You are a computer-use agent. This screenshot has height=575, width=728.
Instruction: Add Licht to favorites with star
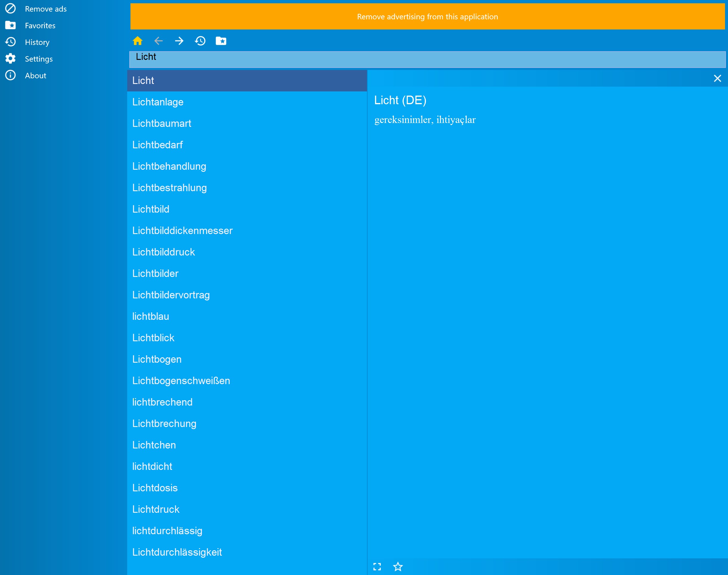398,567
